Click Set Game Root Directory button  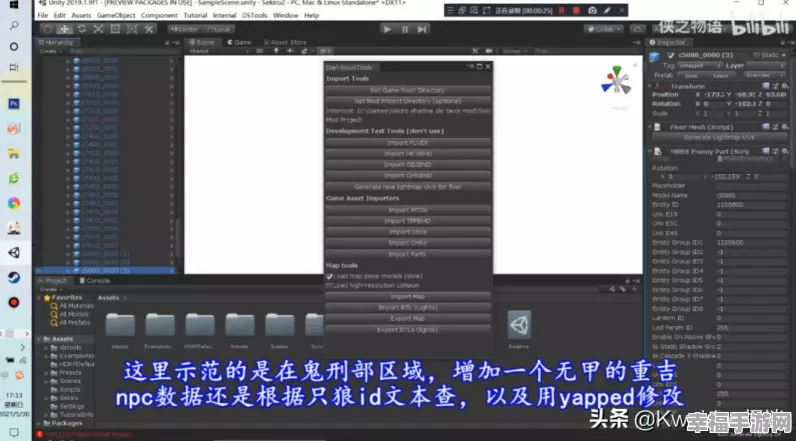pyautogui.click(x=408, y=90)
